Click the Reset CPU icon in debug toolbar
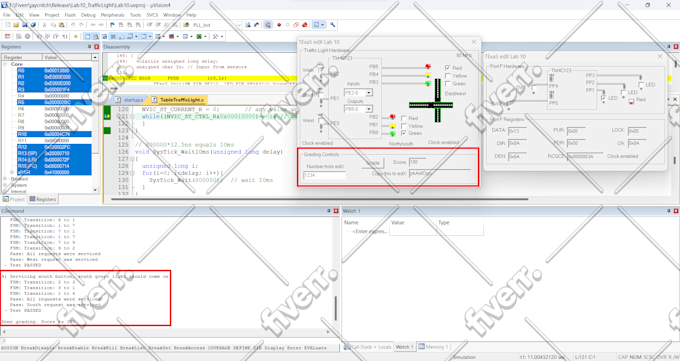The height and width of the screenshot is (361, 680). pyautogui.click(x=7, y=36)
